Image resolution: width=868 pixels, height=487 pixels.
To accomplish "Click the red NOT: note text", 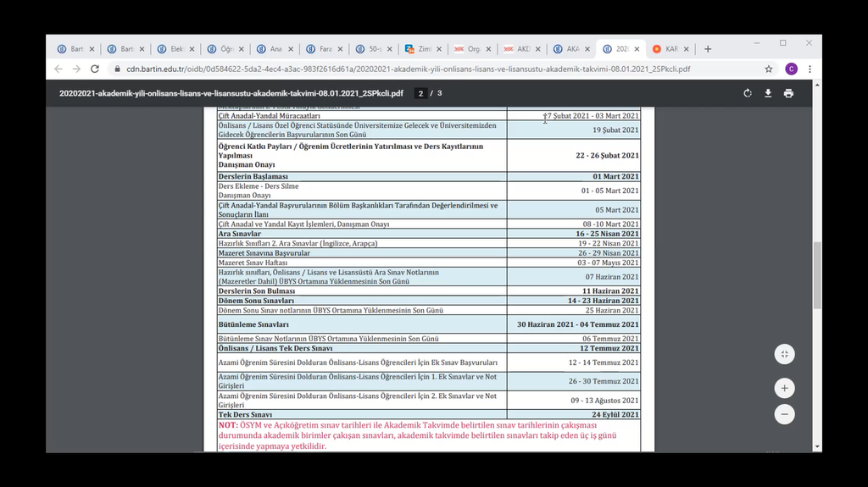I will [x=417, y=435].
